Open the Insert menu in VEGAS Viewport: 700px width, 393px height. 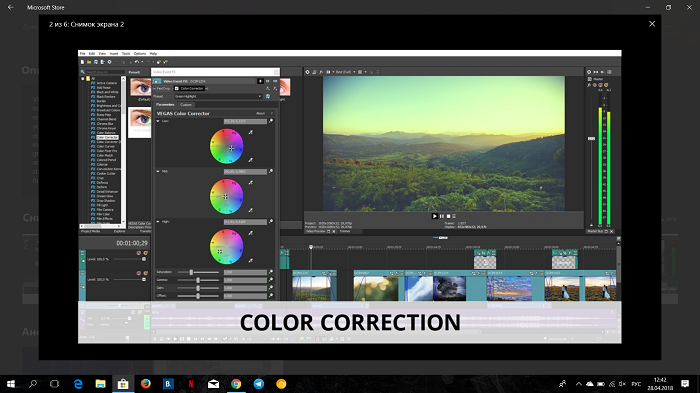click(x=114, y=54)
